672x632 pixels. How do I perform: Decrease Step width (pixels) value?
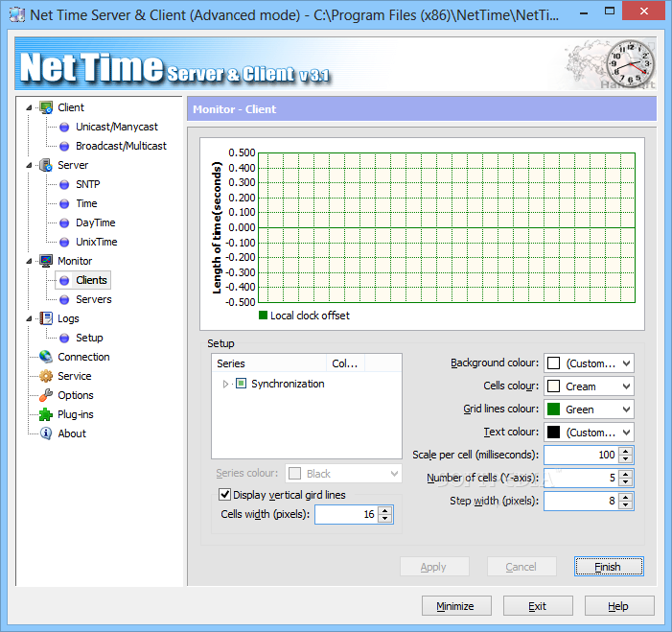(x=626, y=505)
